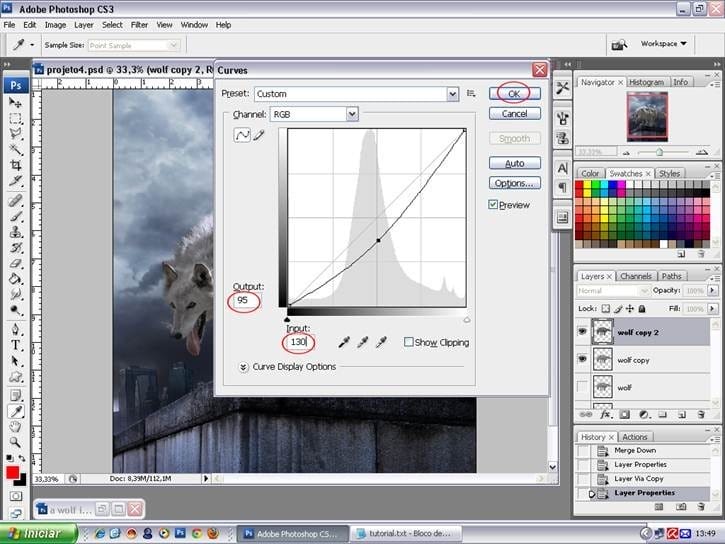
Task: Click the Auto button
Action: coord(515,163)
